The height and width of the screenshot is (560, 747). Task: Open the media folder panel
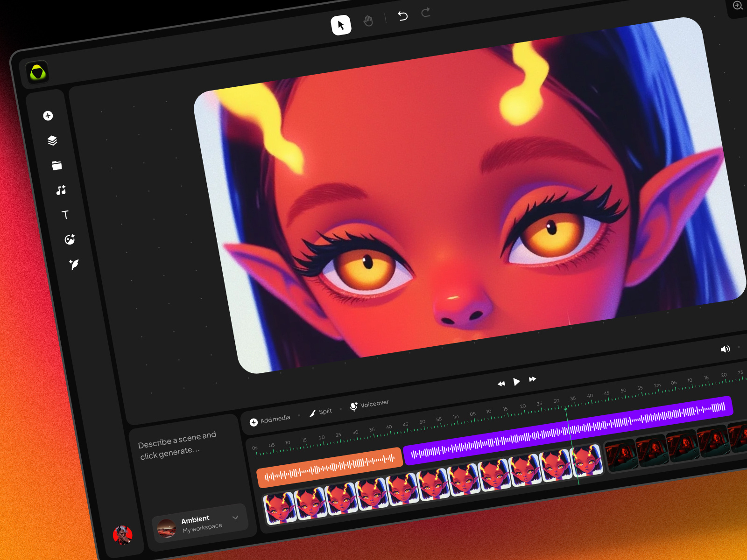[x=57, y=165]
